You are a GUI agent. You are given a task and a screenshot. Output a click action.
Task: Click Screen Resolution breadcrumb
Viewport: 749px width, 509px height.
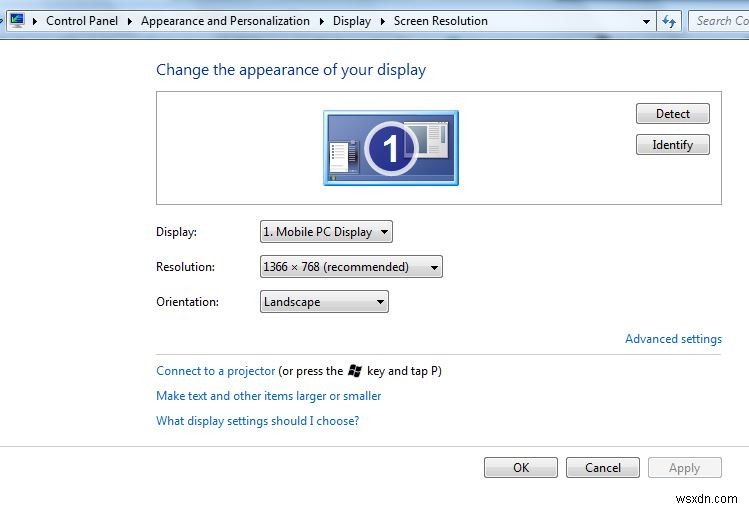[x=440, y=21]
